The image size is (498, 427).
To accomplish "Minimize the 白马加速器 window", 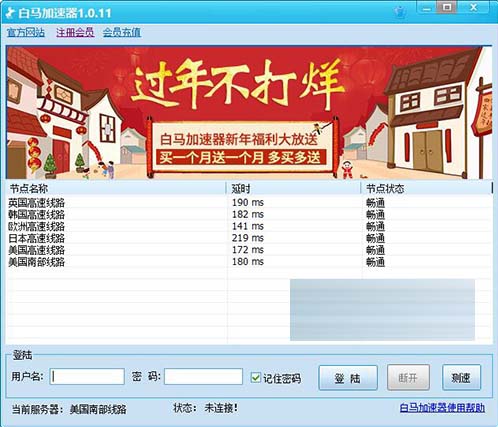I will (426, 8).
